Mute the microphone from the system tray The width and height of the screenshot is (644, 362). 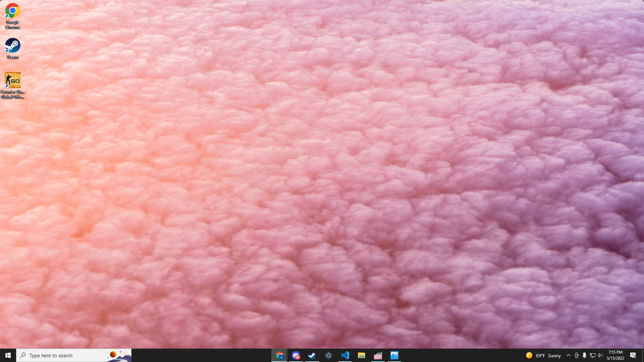585,355
